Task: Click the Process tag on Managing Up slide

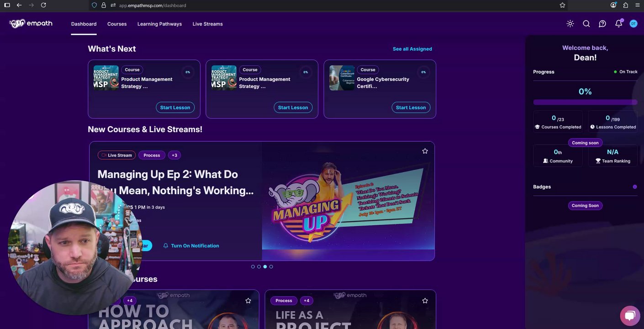Action: pos(152,155)
